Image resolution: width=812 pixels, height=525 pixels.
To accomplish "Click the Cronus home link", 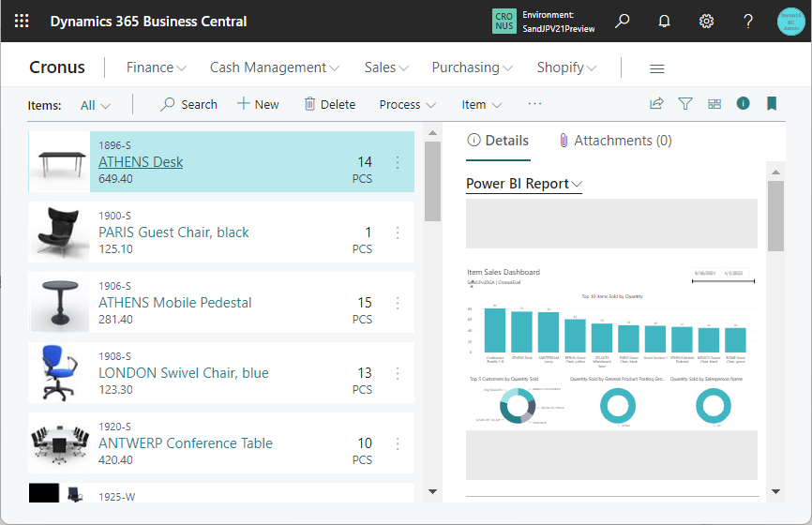I will 57,67.
